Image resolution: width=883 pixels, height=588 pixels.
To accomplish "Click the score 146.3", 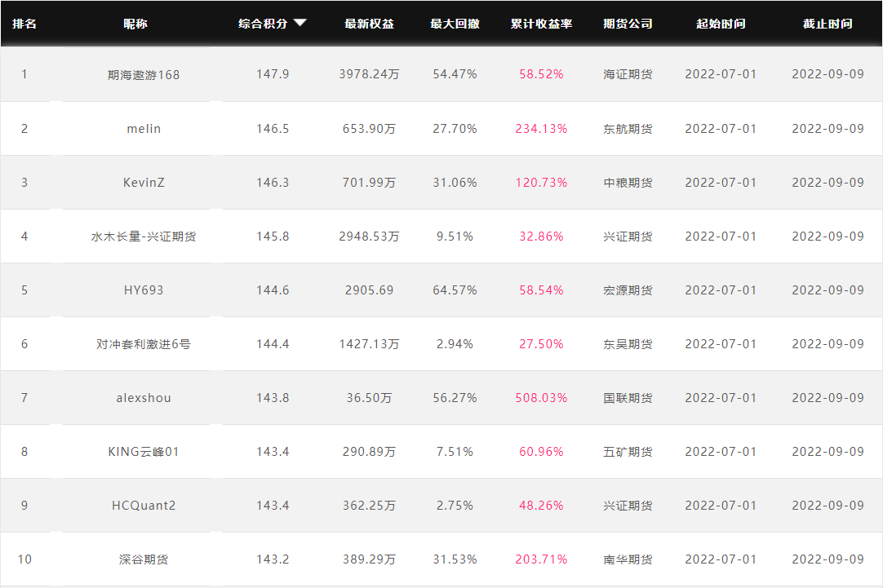I will tap(273, 183).
